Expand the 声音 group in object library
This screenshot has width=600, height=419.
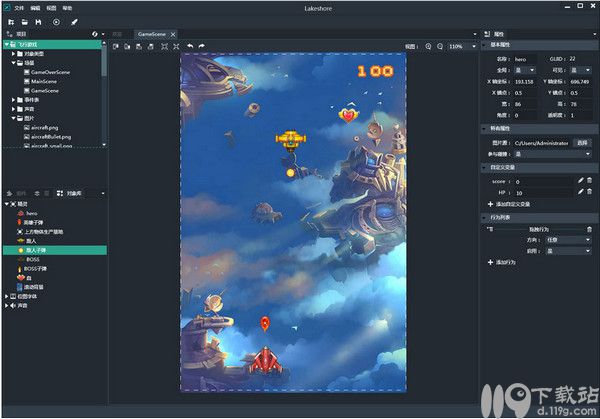click(x=7, y=305)
